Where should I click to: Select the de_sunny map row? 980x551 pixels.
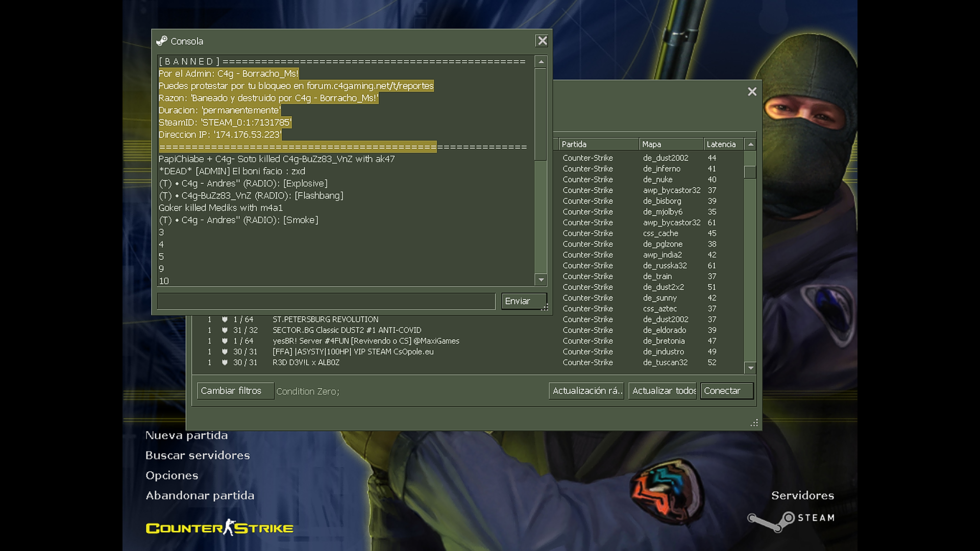pyautogui.click(x=649, y=297)
